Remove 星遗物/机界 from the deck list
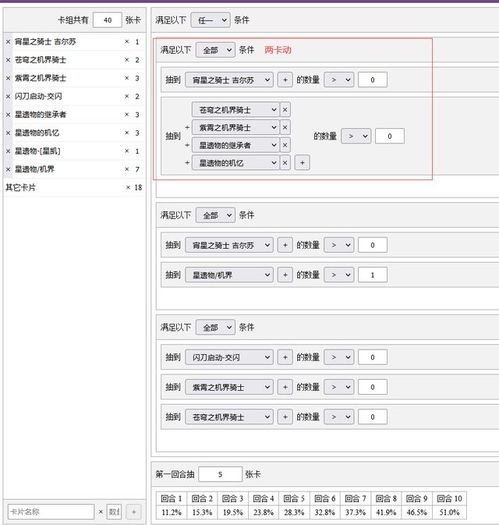Image resolution: width=499 pixels, height=525 pixels. pyautogui.click(x=8, y=169)
